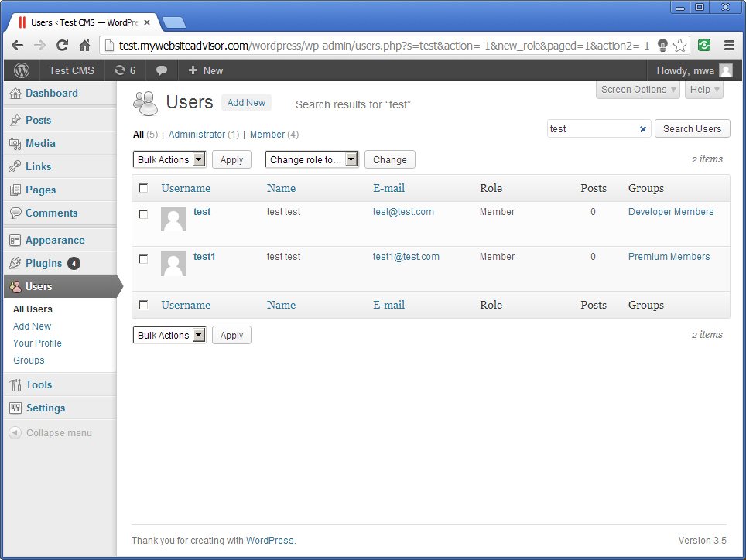Select Add New in Users submenu
The image size is (746, 560).
[32, 326]
